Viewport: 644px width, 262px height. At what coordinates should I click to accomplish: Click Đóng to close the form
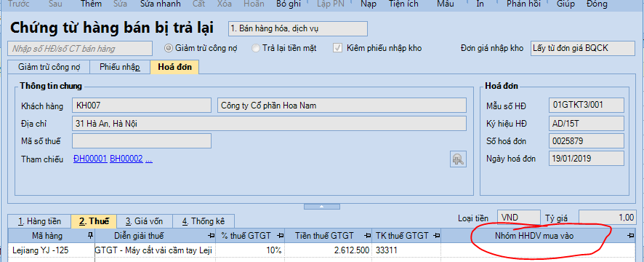point(597,4)
